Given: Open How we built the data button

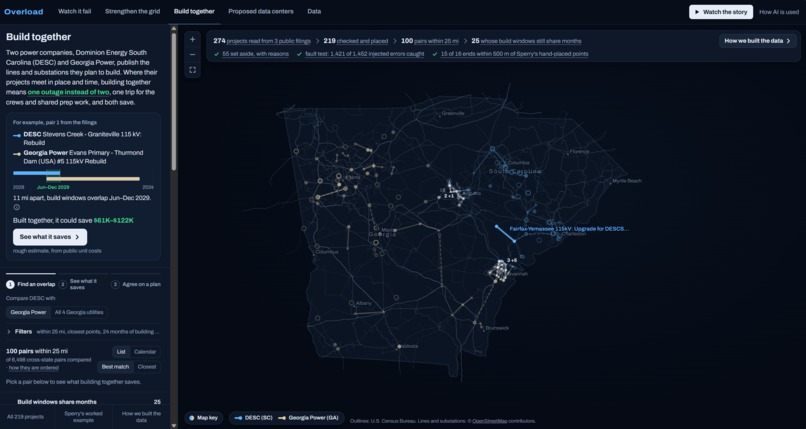Looking at the screenshot, I should click(x=757, y=41).
